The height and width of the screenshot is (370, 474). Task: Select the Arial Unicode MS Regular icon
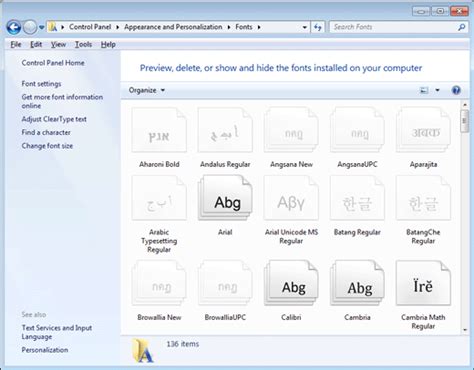[291, 198]
